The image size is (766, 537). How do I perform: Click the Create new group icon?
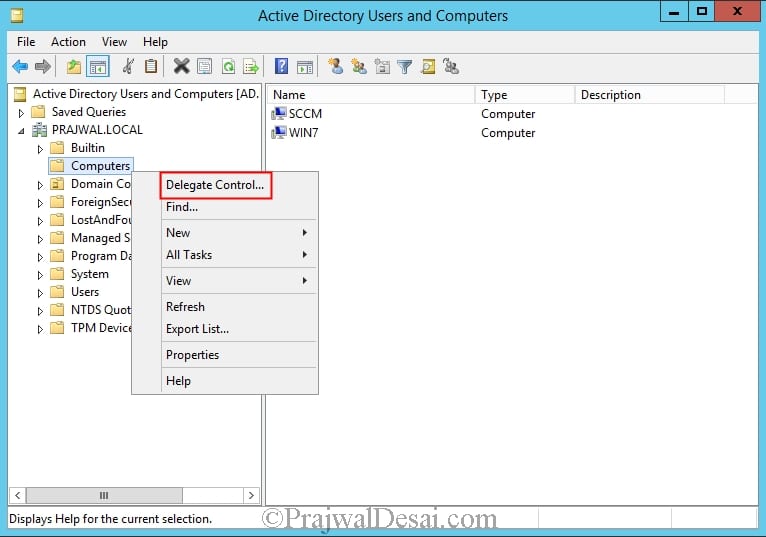pyautogui.click(x=359, y=66)
